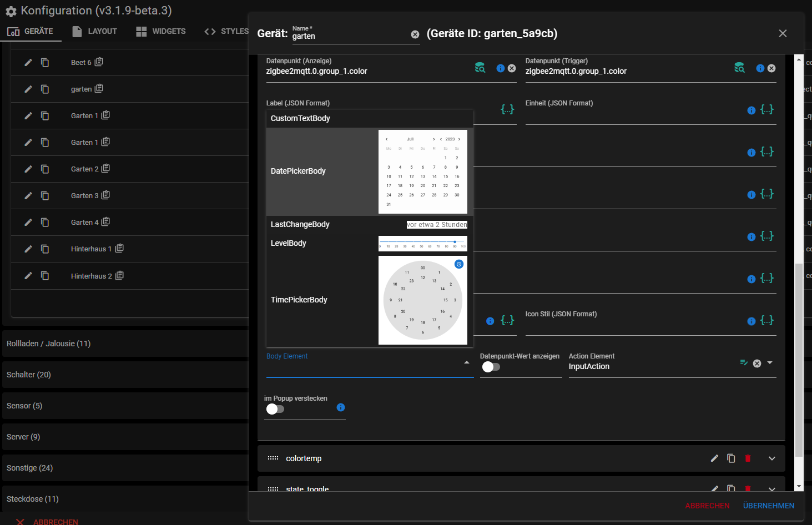Click ABBRECHEN in the device dialog
Image resolution: width=812 pixels, height=525 pixels.
tap(707, 506)
